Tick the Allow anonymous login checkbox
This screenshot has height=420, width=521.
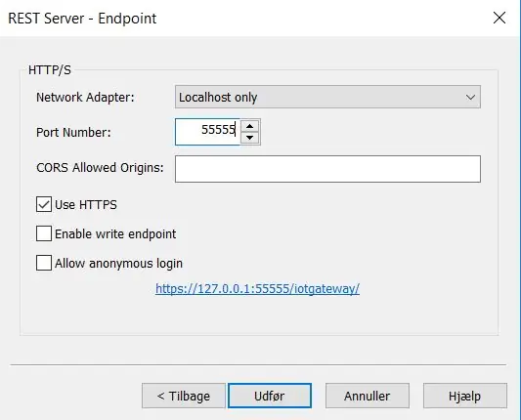pos(44,263)
